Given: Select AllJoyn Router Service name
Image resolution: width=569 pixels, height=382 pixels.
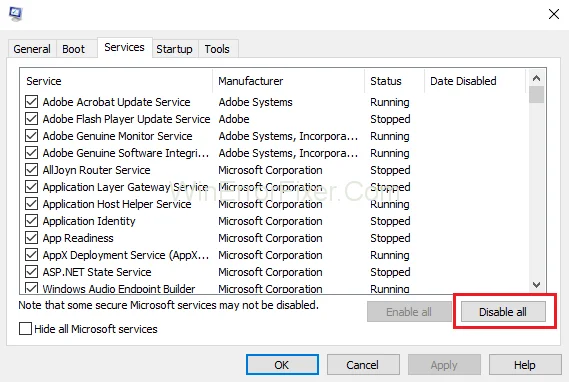Looking at the screenshot, I should click(x=97, y=170).
